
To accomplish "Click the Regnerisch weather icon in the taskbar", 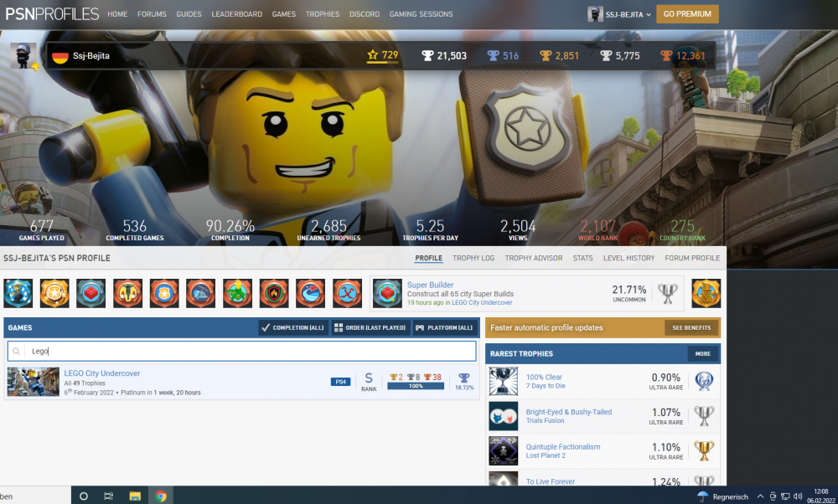I will point(701,496).
